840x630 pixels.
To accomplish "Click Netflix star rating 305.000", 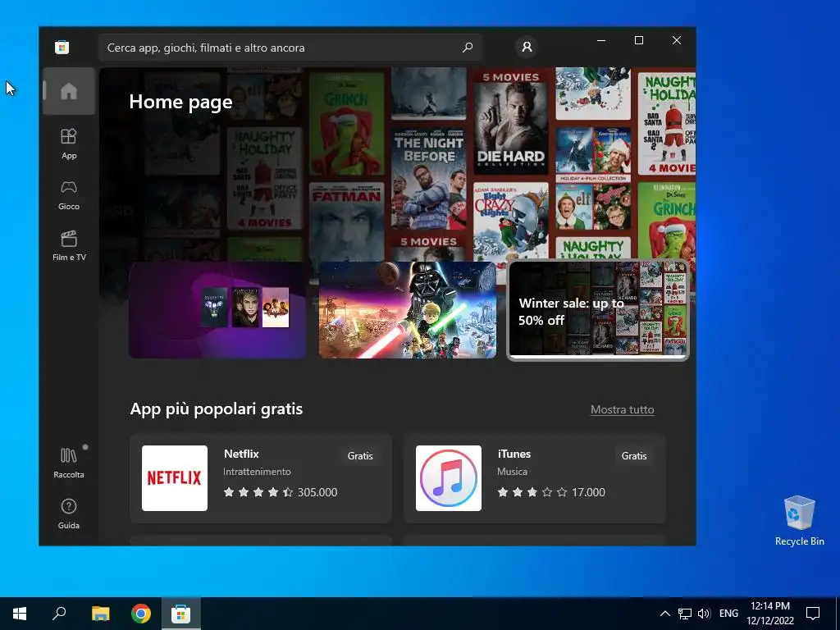I will tap(281, 492).
